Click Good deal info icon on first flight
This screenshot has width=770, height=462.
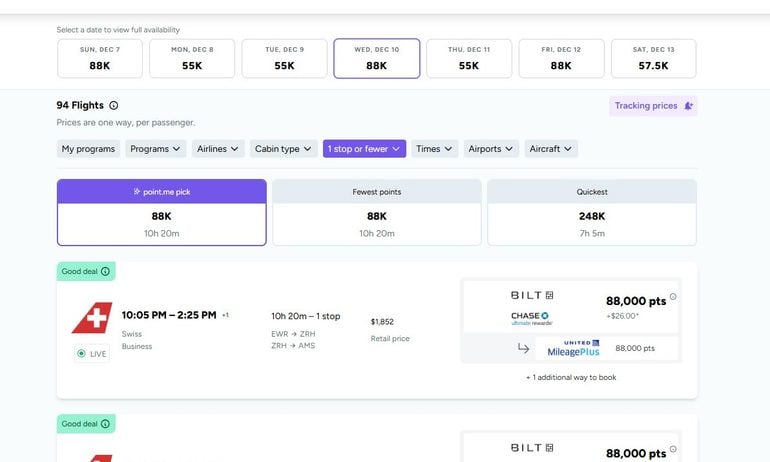(x=105, y=271)
